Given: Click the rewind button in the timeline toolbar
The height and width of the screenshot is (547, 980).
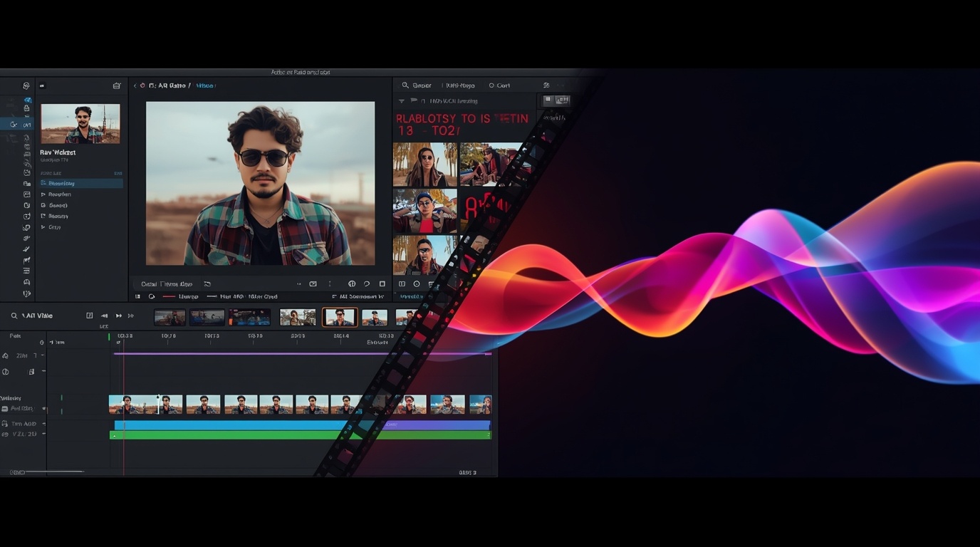Looking at the screenshot, I should (x=104, y=316).
